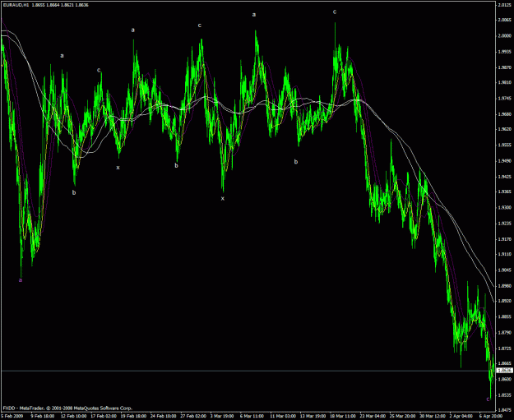The image size is (514, 420).
Task: Click the 1.9170 price axis label
Action: point(504,239)
